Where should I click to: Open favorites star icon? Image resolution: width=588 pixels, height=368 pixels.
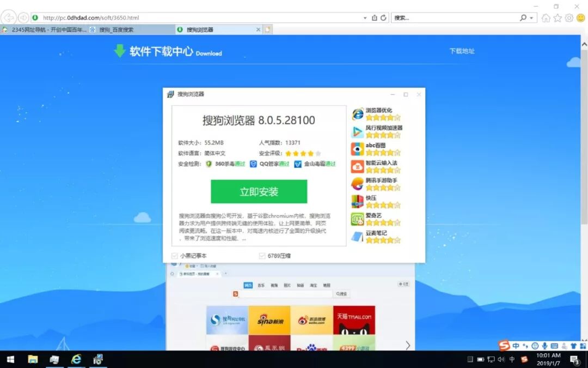tap(558, 17)
